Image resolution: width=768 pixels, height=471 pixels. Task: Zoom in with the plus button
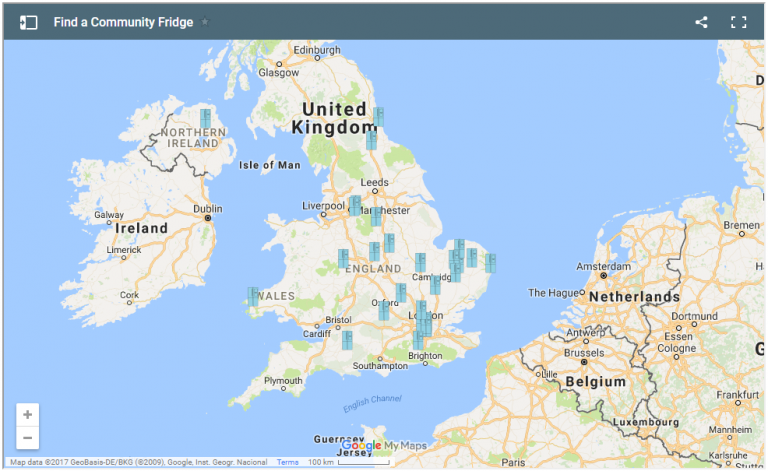pos(27,414)
